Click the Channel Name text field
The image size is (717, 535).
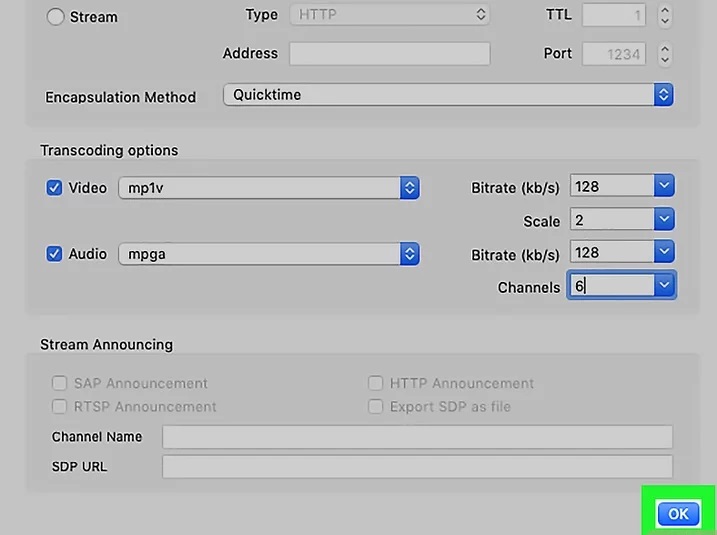(x=417, y=437)
